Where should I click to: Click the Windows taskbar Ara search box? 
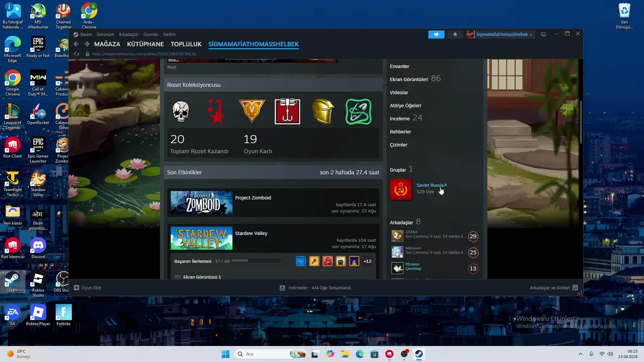coord(271,354)
